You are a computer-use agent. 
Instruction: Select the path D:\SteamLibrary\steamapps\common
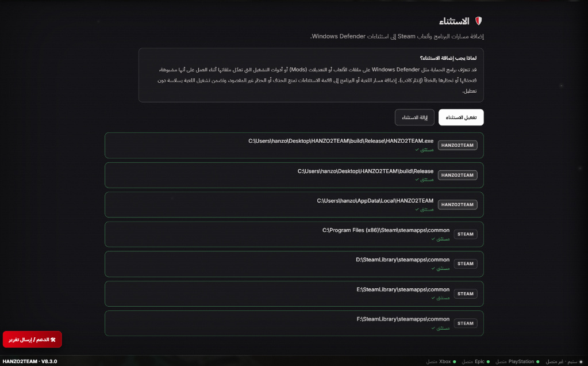(402, 260)
